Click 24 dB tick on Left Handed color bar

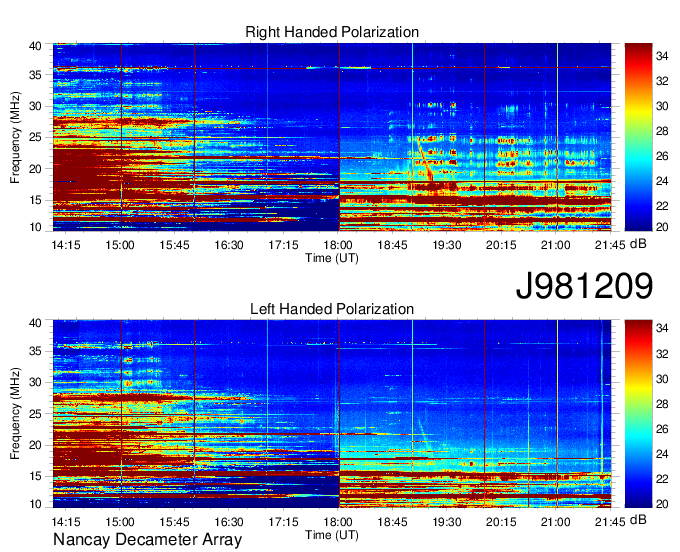pos(662,454)
